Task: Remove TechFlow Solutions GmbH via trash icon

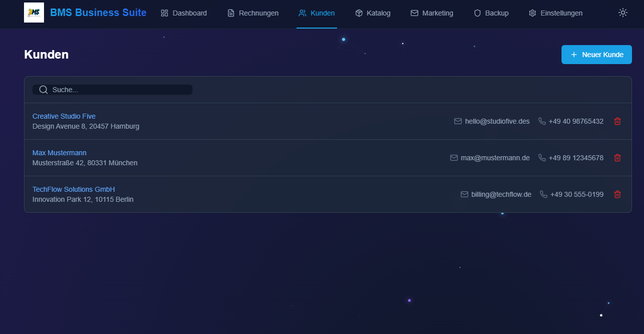Action: click(617, 194)
